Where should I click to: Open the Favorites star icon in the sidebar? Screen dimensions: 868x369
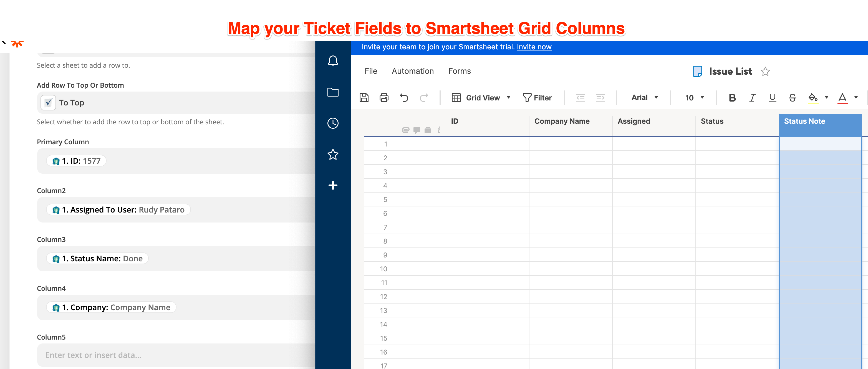click(332, 154)
